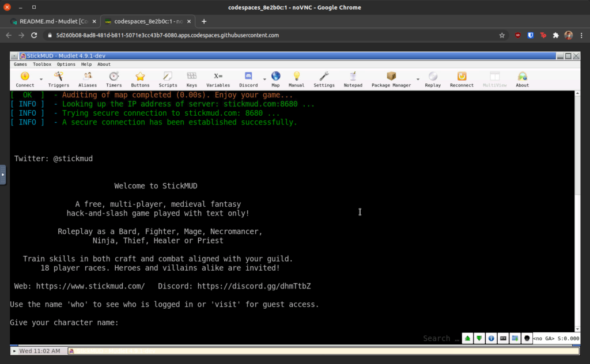Open the About menu in menu bar

point(104,65)
